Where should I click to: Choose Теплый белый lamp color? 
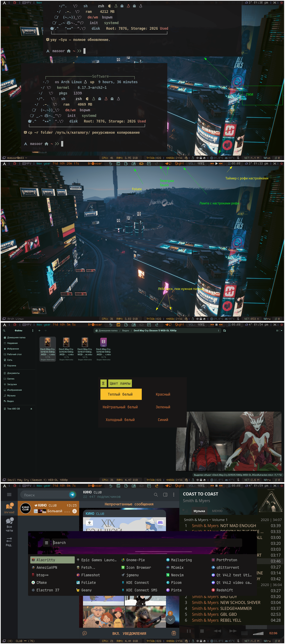coord(120,394)
